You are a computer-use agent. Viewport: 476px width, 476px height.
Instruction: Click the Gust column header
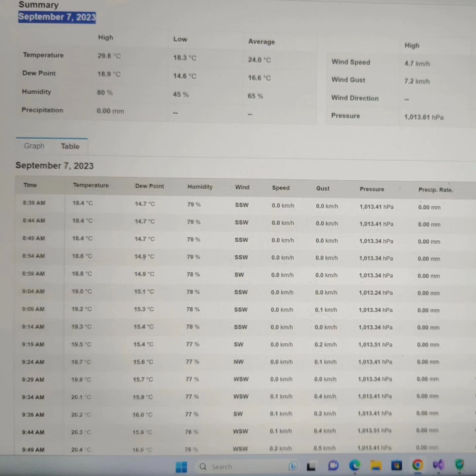coord(323,188)
